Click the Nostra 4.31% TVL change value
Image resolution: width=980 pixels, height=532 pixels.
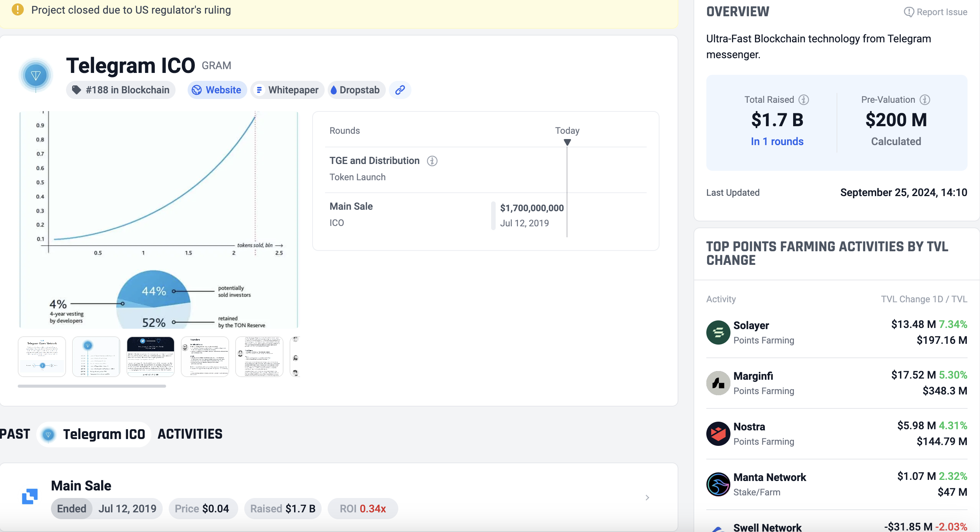click(x=953, y=426)
